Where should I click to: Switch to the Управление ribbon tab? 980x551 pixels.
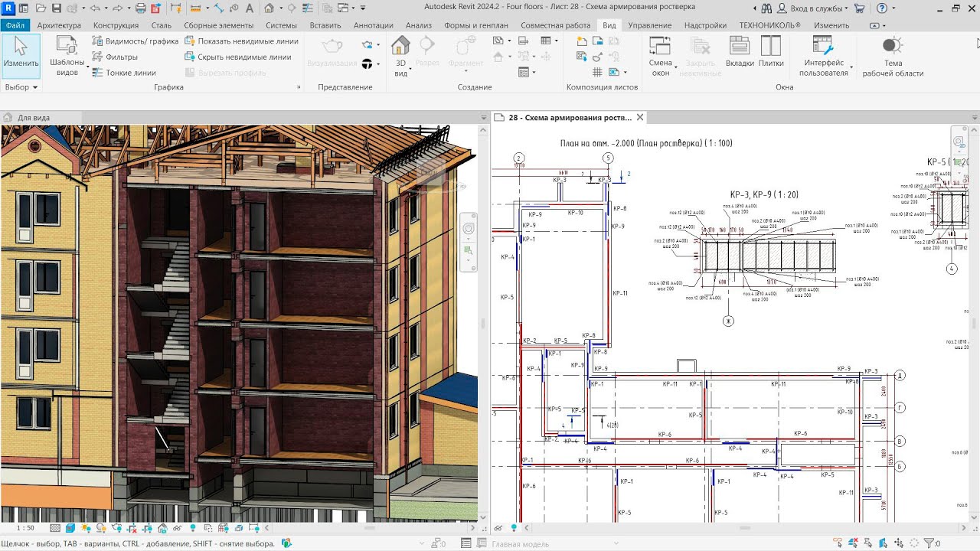pyautogui.click(x=649, y=25)
